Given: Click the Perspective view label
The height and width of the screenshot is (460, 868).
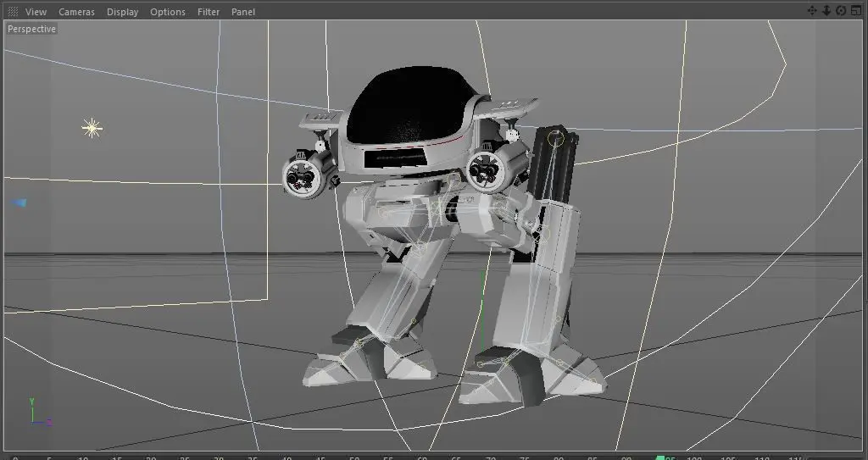Looking at the screenshot, I should (x=31, y=29).
